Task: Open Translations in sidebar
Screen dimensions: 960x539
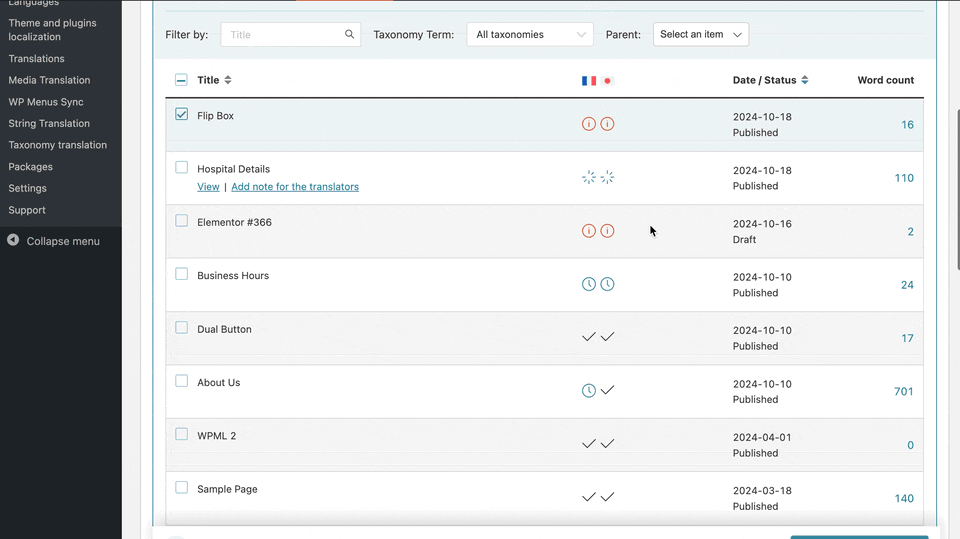Action: 36,58
